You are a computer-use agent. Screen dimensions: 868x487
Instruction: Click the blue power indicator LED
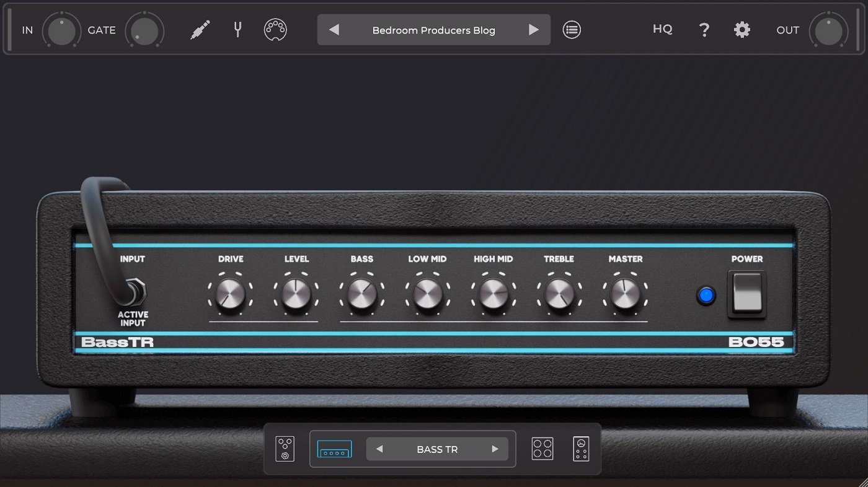(706, 296)
